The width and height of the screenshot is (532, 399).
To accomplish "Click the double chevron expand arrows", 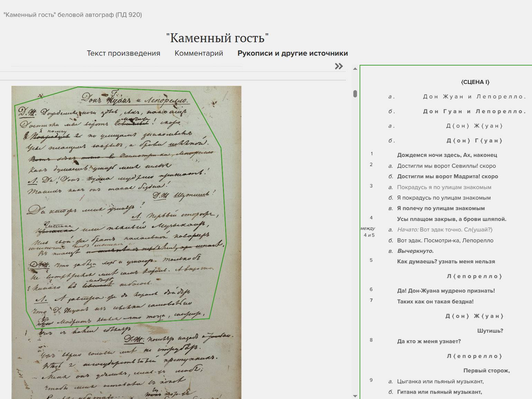I will point(339,66).
